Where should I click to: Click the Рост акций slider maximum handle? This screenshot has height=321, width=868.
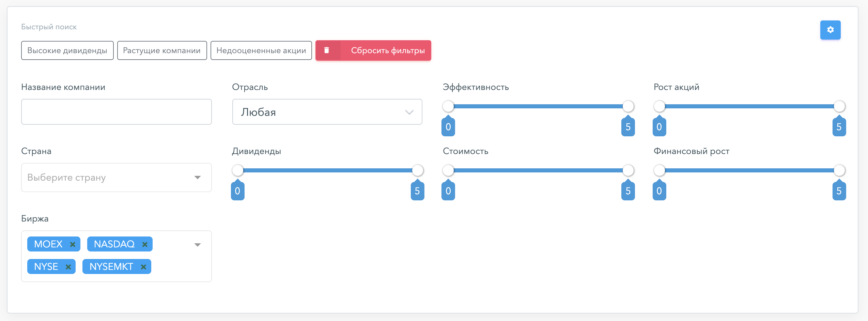tap(839, 106)
